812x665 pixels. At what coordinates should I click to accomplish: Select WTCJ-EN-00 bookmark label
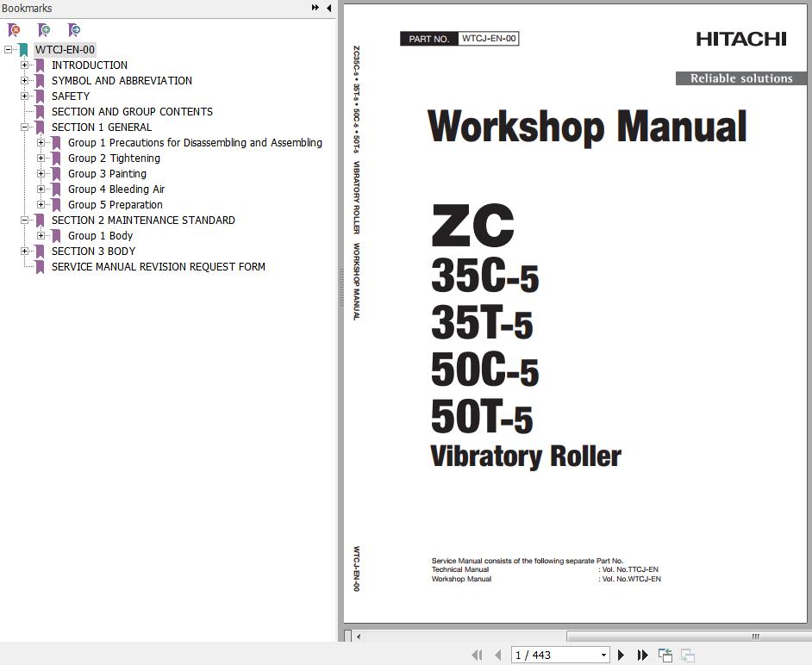pyautogui.click(x=65, y=50)
